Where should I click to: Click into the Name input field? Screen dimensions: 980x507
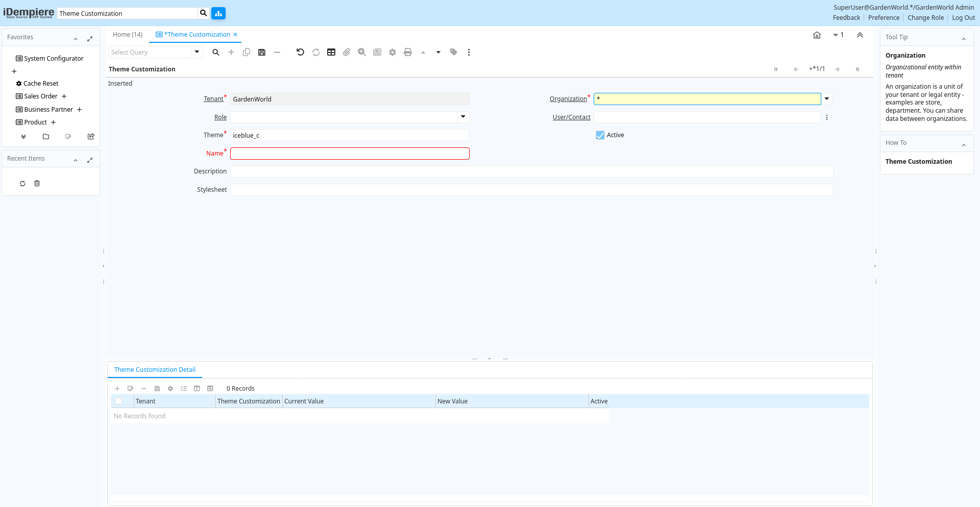(350, 154)
